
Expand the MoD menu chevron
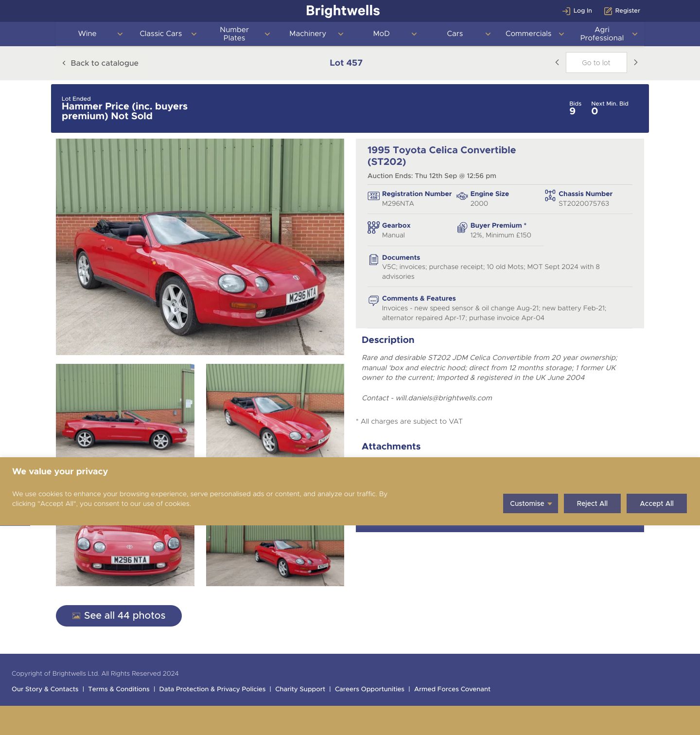tap(414, 34)
